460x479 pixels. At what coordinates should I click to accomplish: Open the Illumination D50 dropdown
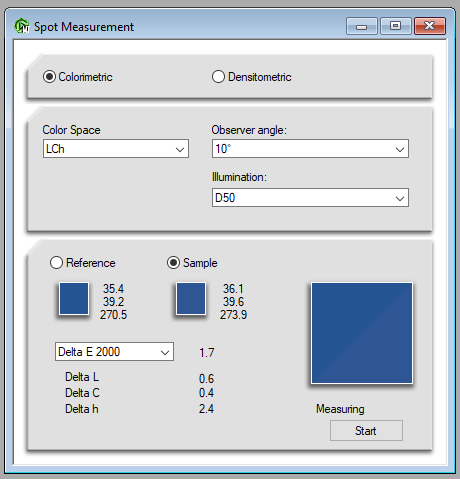pyautogui.click(x=310, y=198)
